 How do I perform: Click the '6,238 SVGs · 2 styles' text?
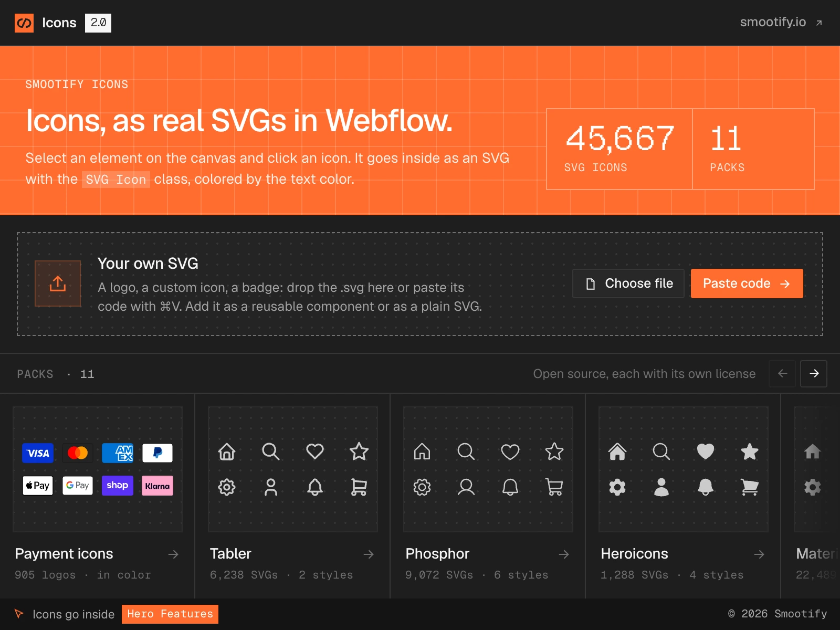point(281,575)
